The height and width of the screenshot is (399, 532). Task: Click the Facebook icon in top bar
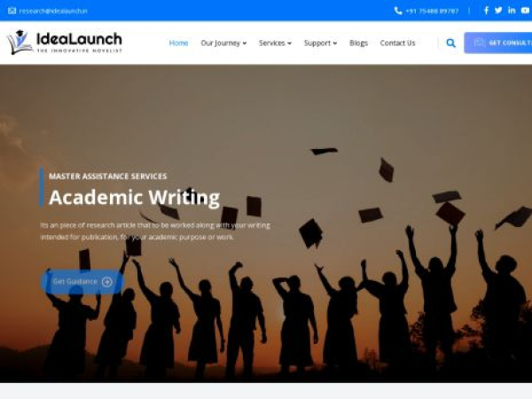pyautogui.click(x=486, y=10)
